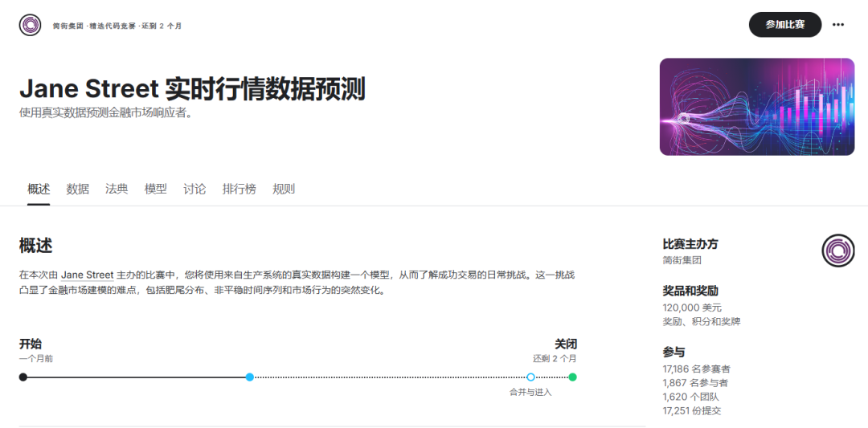Viewport: 868px width, 428px height.
Task: Click the 奖品和奖励 sidebar heading
Action: (690, 291)
